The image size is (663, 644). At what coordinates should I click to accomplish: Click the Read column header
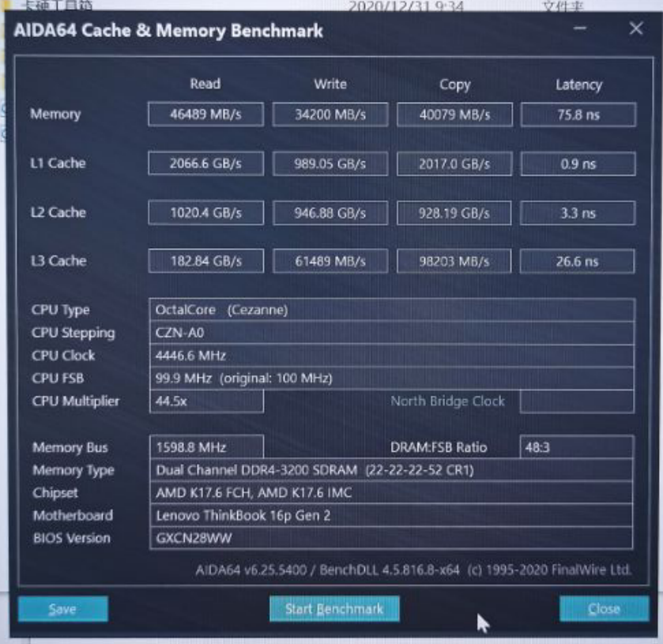coord(205,84)
